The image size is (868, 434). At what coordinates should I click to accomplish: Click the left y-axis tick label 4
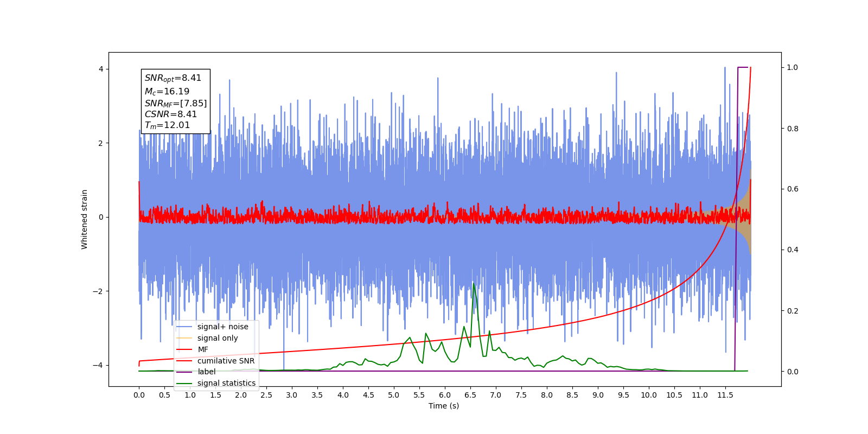101,69
